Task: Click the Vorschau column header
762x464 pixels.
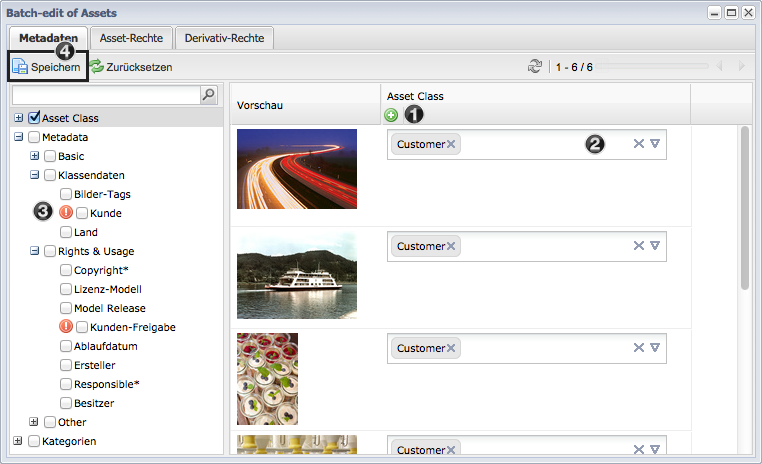Action: tap(305, 104)
